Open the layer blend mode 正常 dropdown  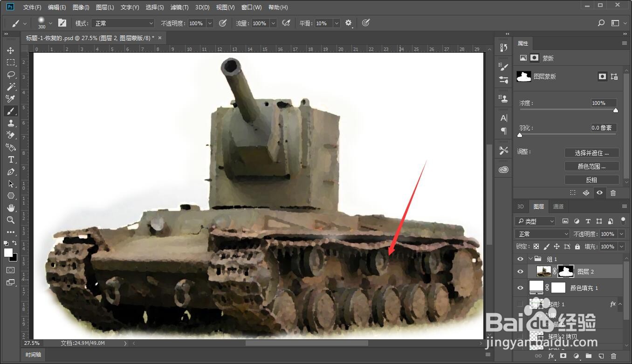click(x=542, y=234)
